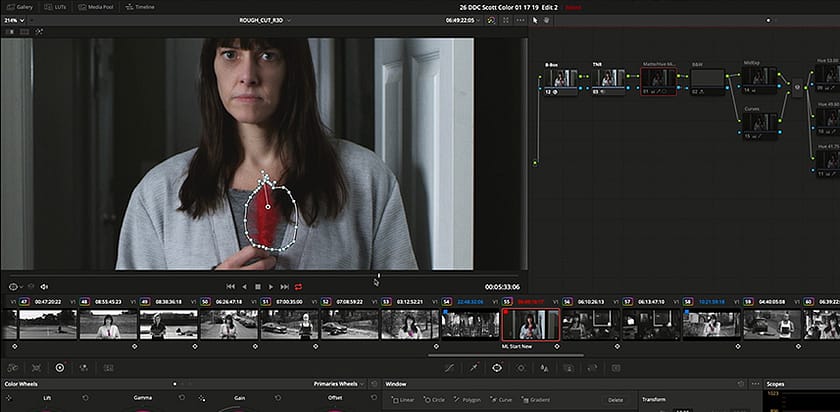Open the viewer overlay mode dropdown

tap(16, 287)
